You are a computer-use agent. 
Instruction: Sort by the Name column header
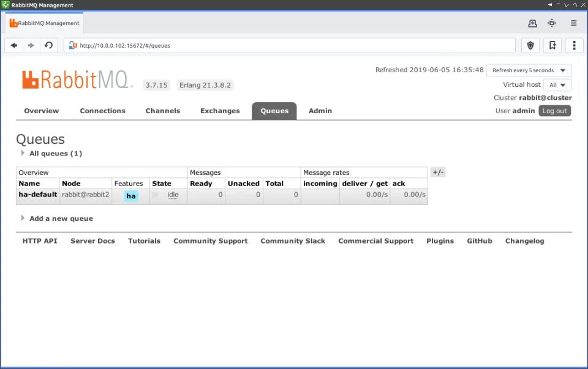[29, 184]
